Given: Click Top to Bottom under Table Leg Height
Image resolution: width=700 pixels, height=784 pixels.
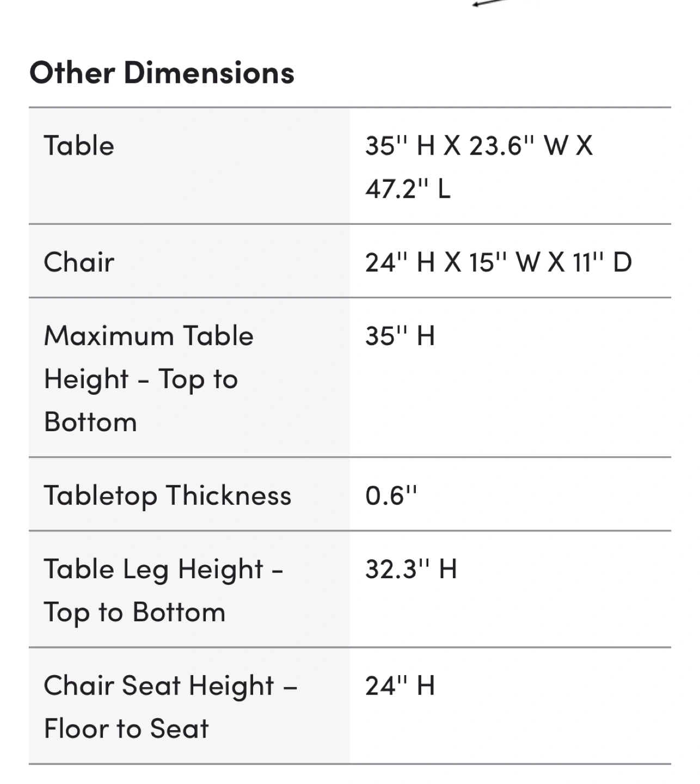Looking at the screenshot, I should click(x=134, y=612).
